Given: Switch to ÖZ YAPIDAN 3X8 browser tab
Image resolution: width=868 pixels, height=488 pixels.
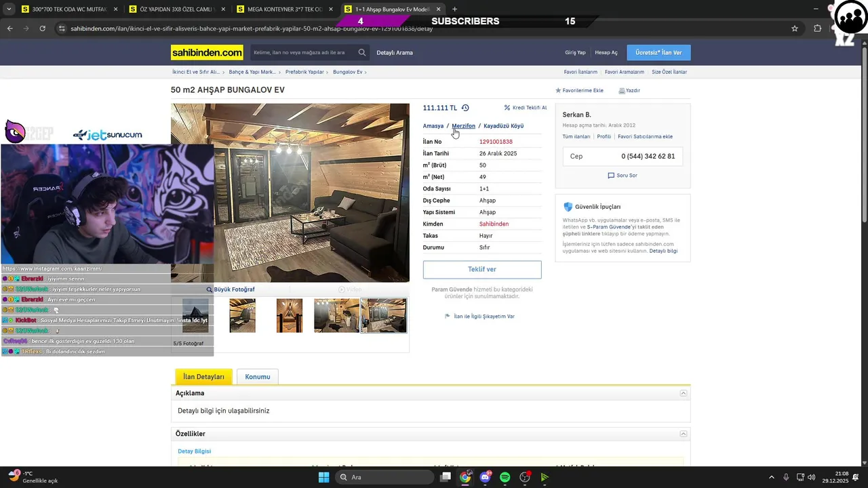Looking at the screenshot, I should tap(177, 9).
